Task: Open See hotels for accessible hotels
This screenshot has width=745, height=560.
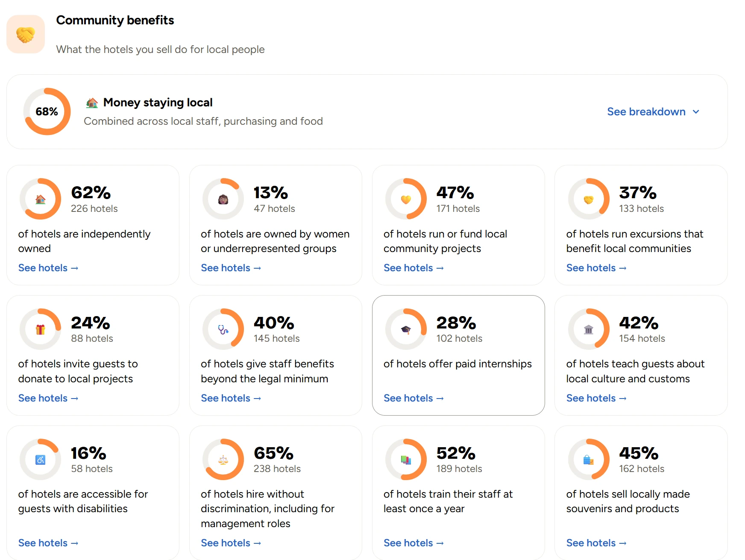Action: [x=48, y=543]
